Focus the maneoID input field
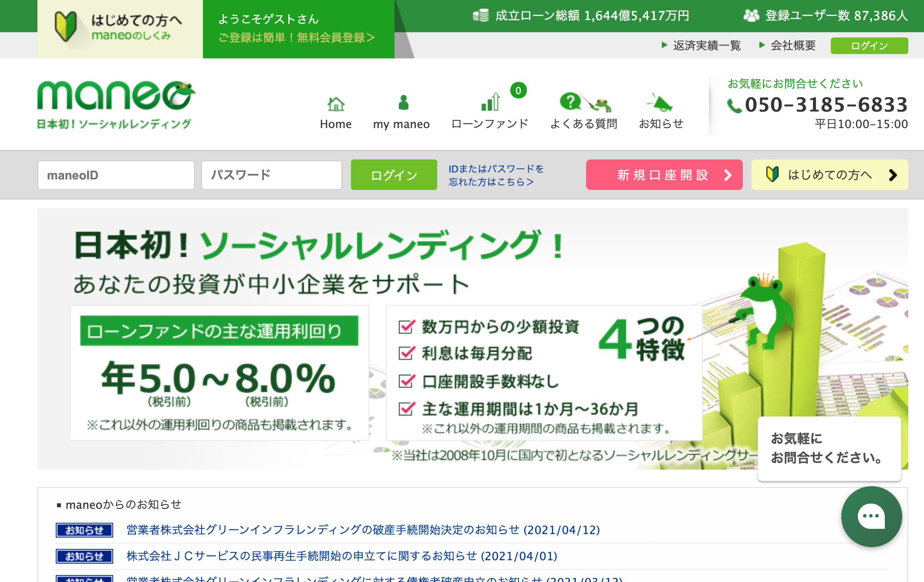The width and height of the screenshot is (924, 582). pos(116,175)
